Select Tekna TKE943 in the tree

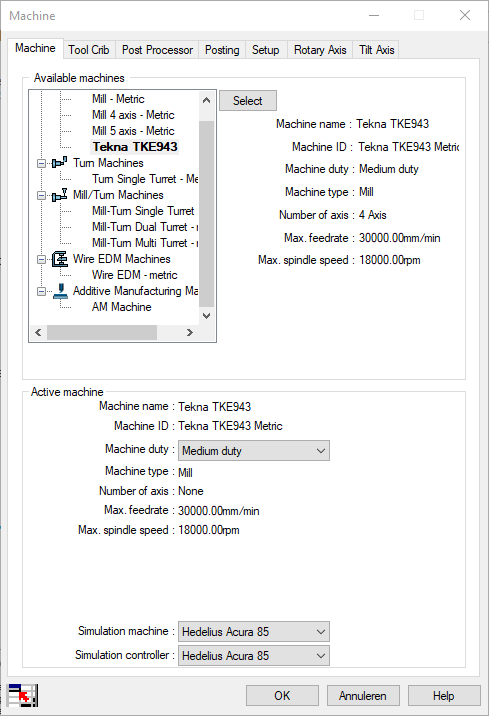coord(135,147)
